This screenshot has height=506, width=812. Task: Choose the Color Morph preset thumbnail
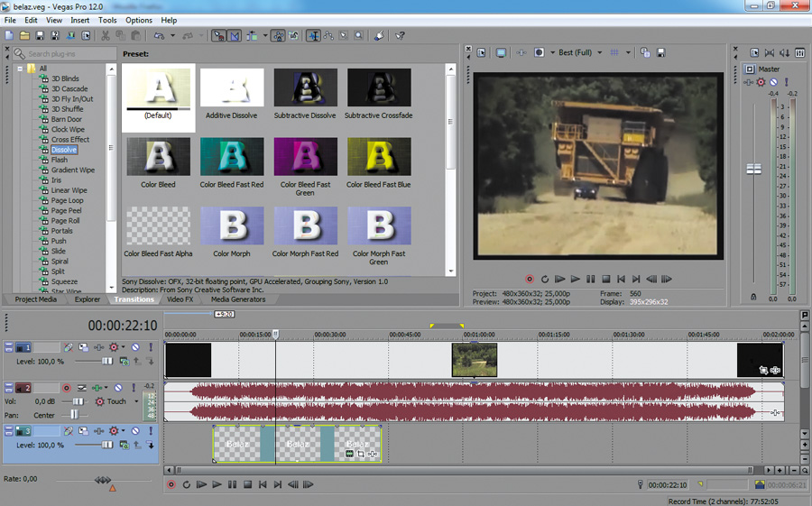(232, 225)
